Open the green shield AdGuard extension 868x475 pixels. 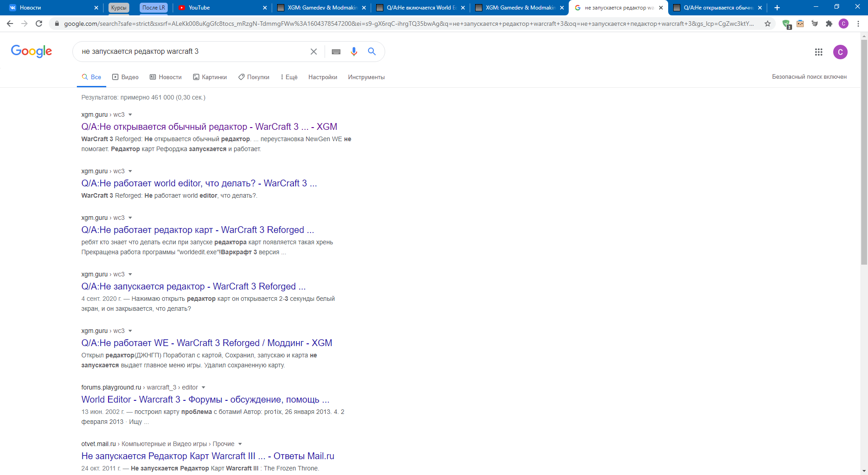click(786, 24)
